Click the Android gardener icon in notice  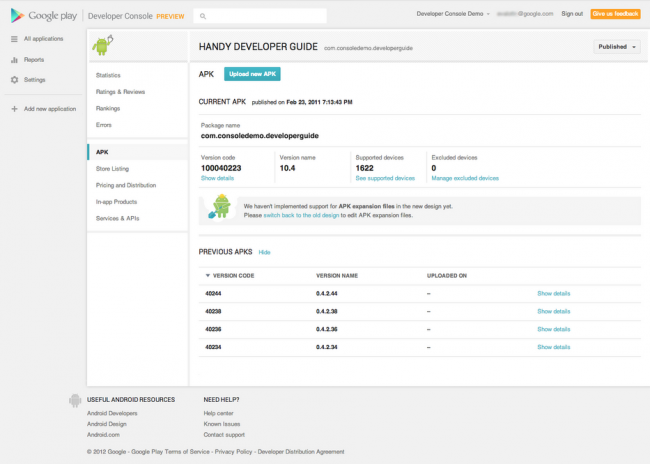pos(219,206)
